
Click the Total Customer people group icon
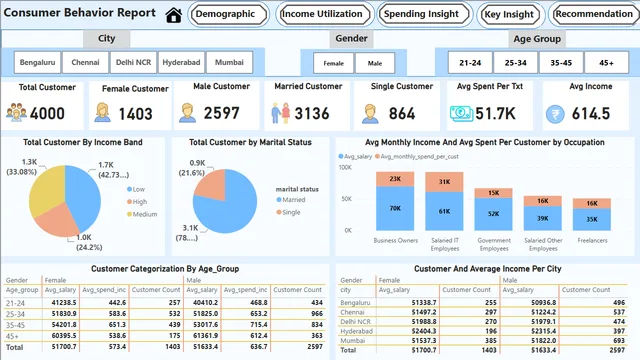coord(16,112)
